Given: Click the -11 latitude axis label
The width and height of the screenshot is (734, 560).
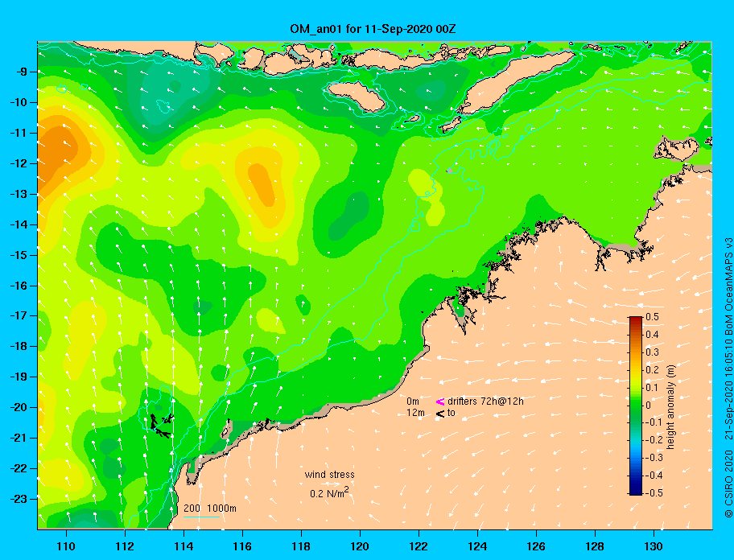Looking at the screenshot, I should [19, 134].
